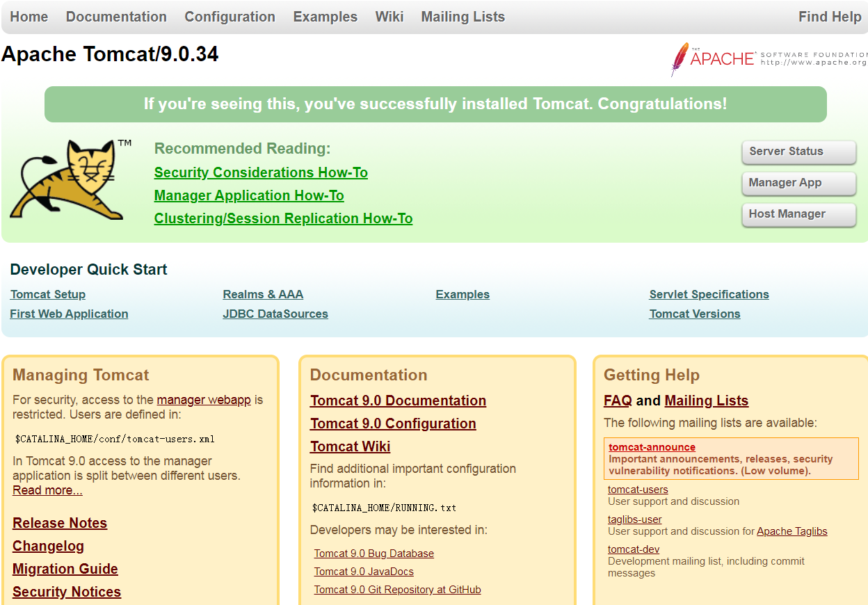Open Manager Application How-To link

pyautogui.click(x=249, y=195)
